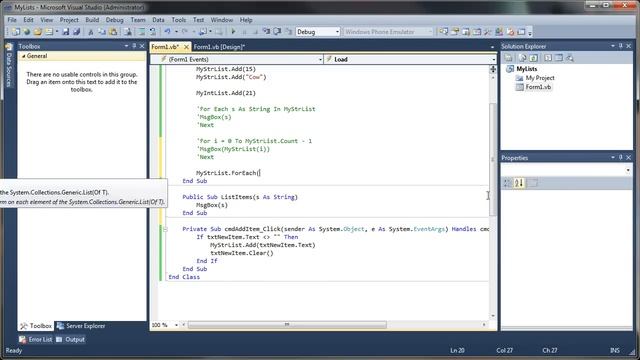Click the Open File folder icon
Image resolution: width=640 pixels, height=360 pixels.
(38, 31)
